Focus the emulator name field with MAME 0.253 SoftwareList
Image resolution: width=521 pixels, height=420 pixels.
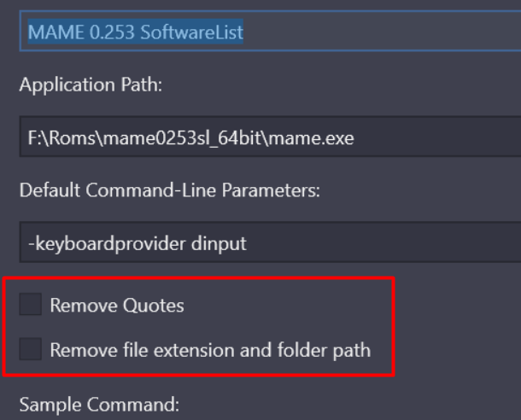(270, 31)
